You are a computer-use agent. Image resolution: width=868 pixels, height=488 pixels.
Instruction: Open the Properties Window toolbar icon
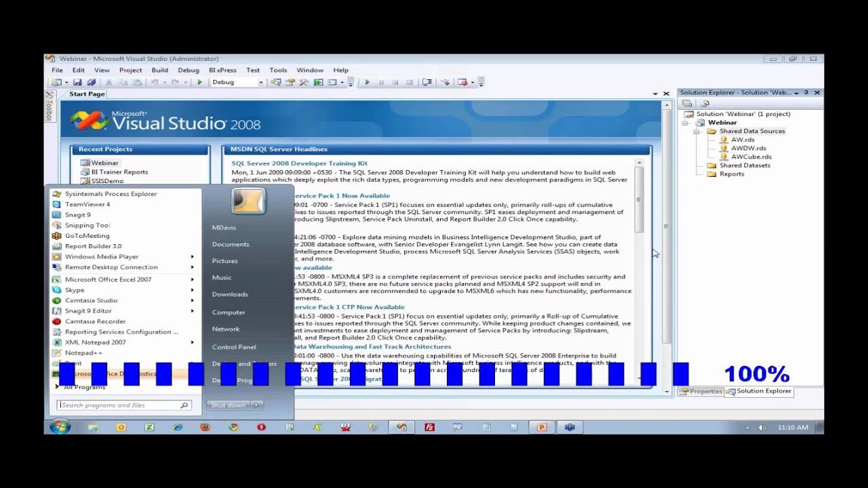[x=290, y=82]
